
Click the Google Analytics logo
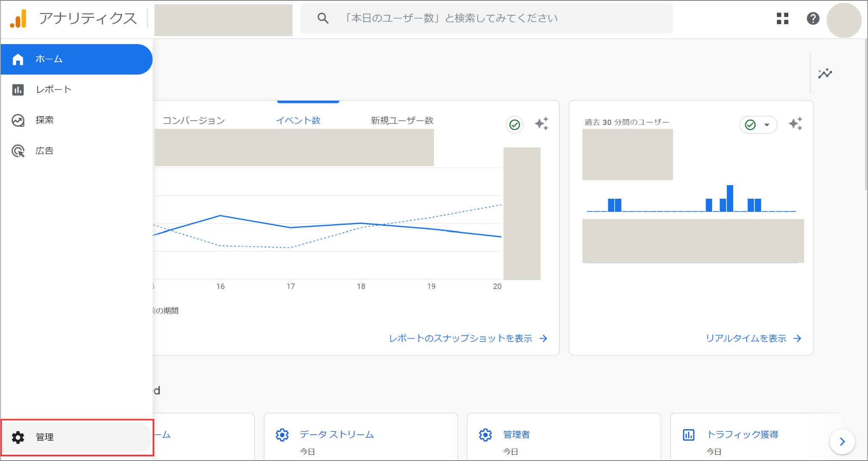[18, 18]
